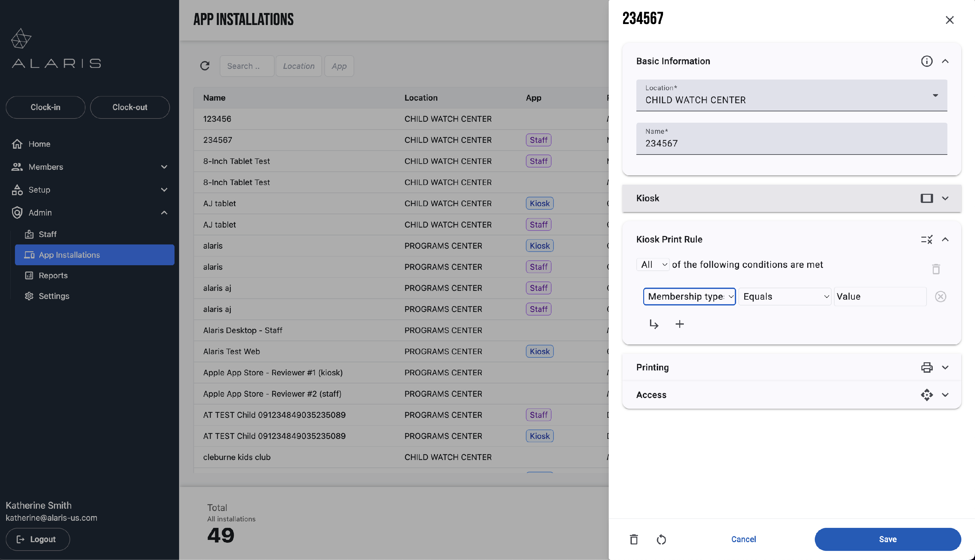Collapse the Admin menu in sidebar

164,213
